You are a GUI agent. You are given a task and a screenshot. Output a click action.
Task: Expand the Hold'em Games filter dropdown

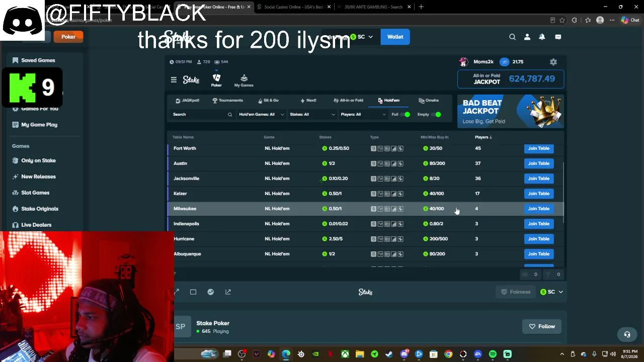click(x=261, y=115)
